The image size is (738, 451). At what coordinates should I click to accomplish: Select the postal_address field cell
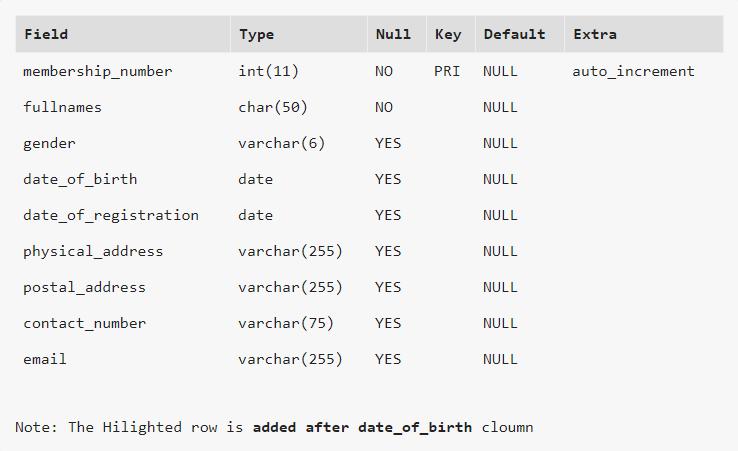pyautogui.click(x=85, y=287)
